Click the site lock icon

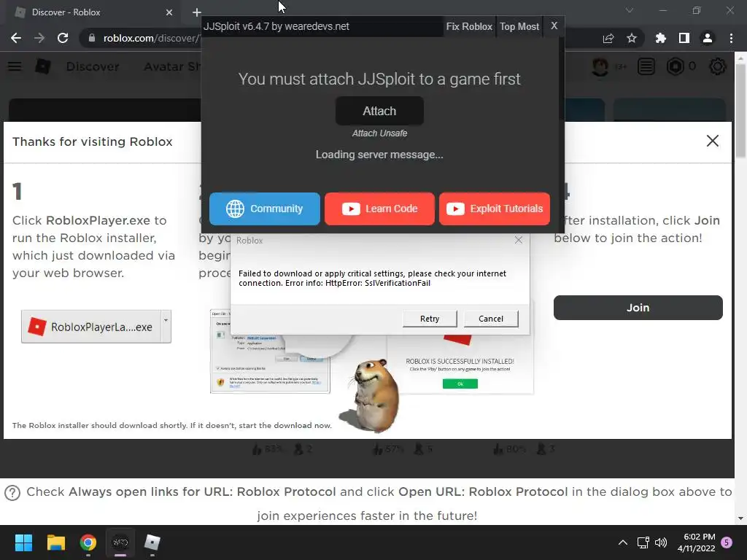pyautogui.click(x=91, y=38)
